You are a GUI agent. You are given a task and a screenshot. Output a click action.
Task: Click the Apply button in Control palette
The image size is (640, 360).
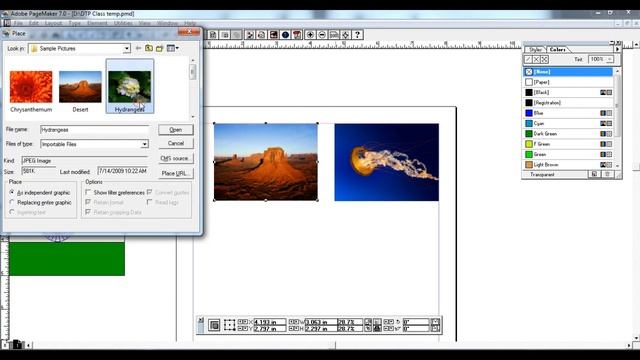pos(214,325)
